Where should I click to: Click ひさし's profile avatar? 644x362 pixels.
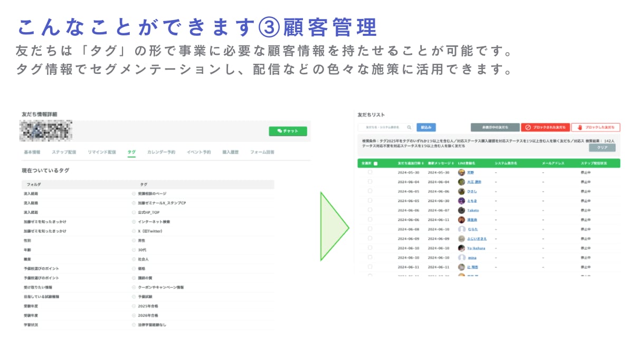click(461, 192)
